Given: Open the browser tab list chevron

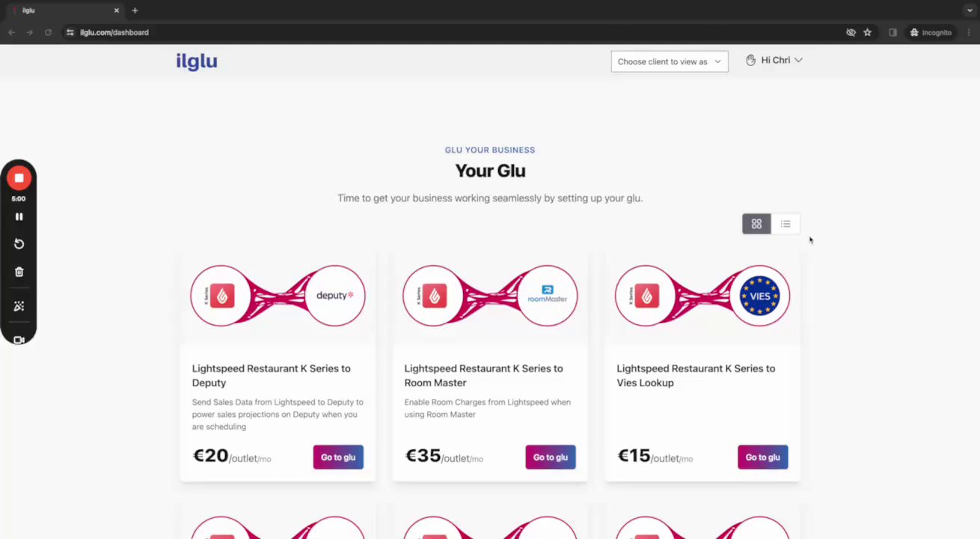Looking at the screenshot, I should 970,10.
